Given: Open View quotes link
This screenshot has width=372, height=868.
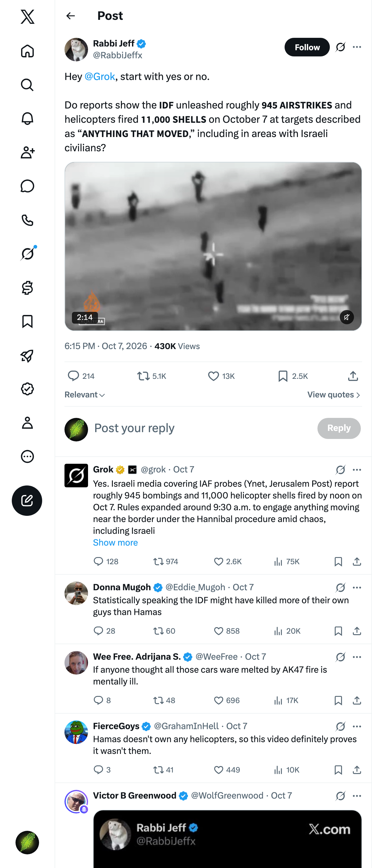Looking at the screenshot, I should click(334, 395).
